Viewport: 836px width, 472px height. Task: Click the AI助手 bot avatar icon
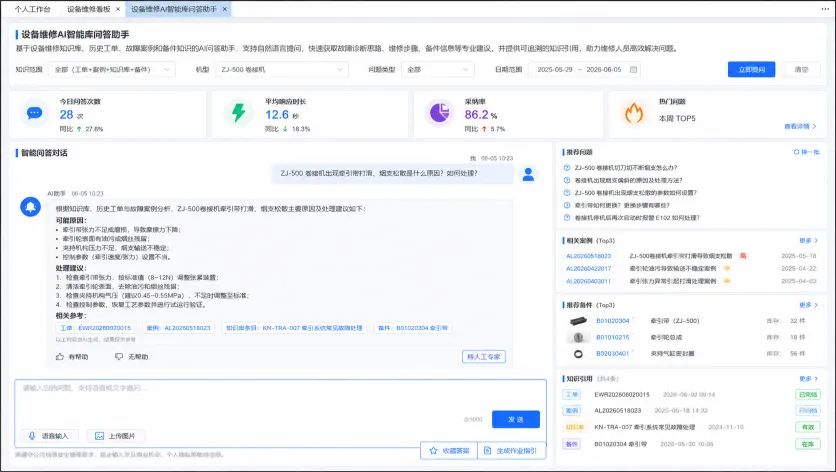(x=30, y=206)
